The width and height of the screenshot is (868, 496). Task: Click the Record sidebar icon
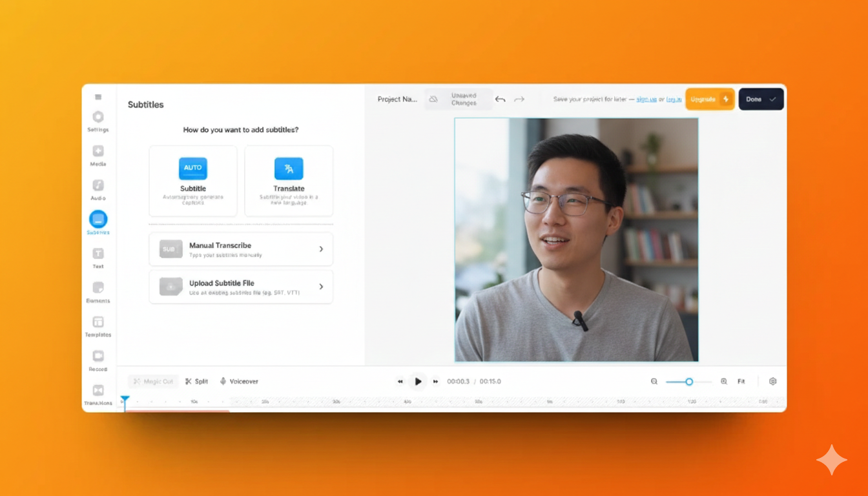coord(98,356)
